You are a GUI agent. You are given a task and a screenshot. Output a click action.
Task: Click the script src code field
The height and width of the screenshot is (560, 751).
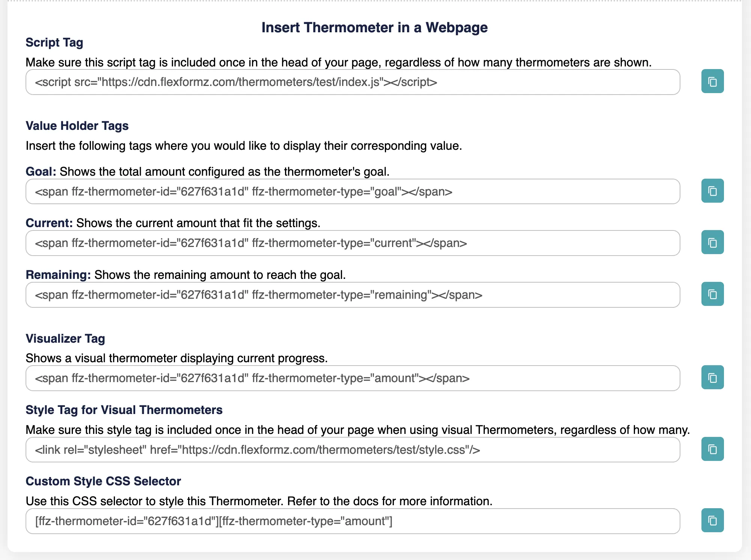(352, 82)
